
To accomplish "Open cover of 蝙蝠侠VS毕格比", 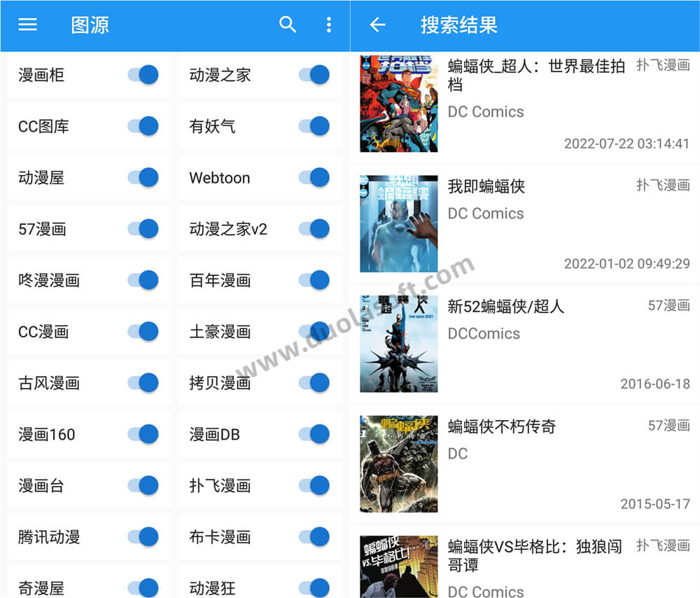I will coord(399,566).
